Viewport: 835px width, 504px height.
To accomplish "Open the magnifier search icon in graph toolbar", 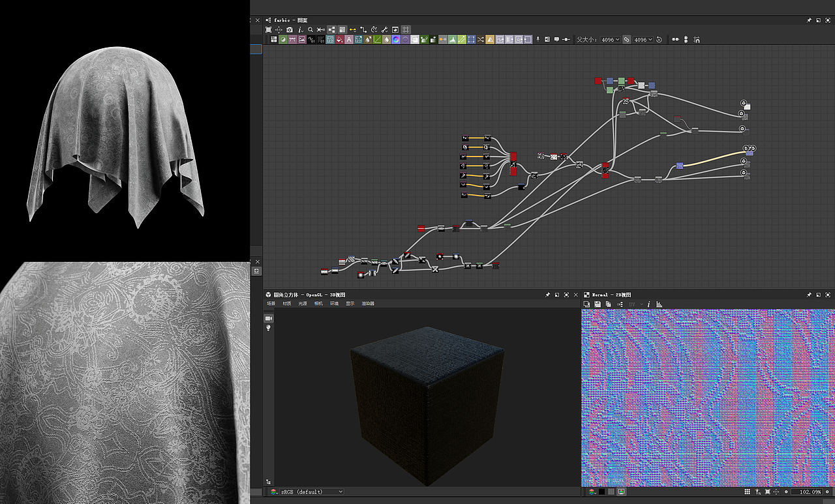I will [311, 29].
